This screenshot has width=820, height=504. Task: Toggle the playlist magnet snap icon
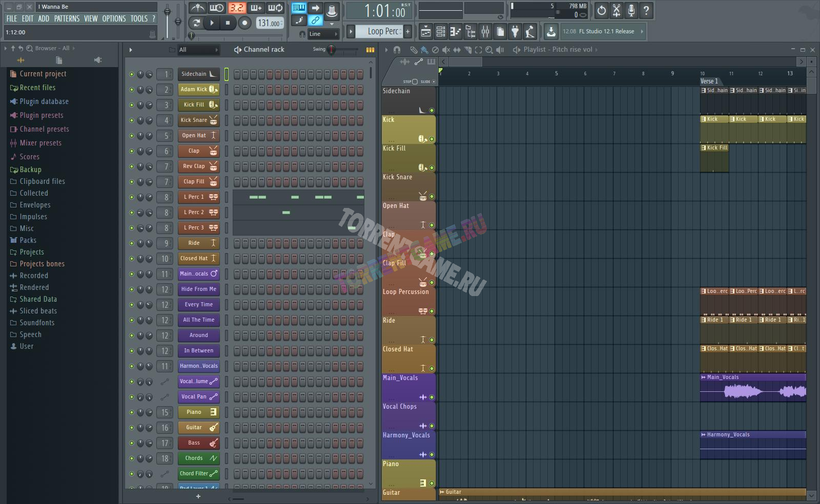tap(397, 50)
